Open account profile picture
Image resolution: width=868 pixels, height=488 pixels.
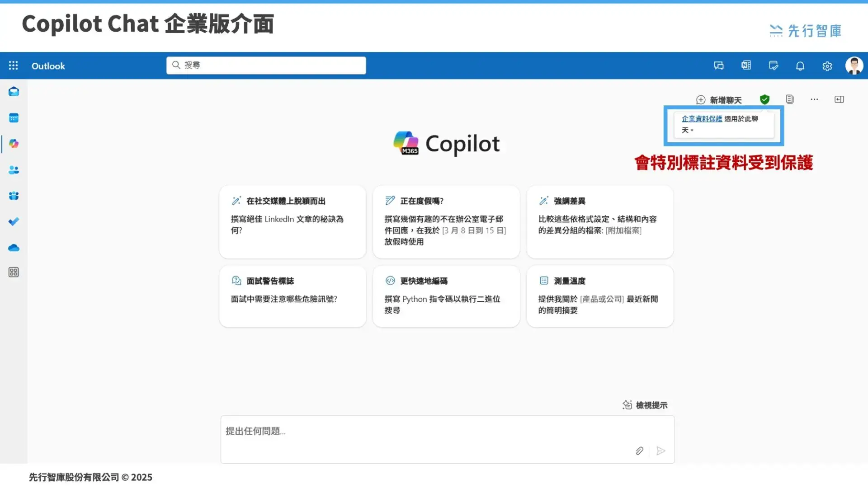pos(854,66)
